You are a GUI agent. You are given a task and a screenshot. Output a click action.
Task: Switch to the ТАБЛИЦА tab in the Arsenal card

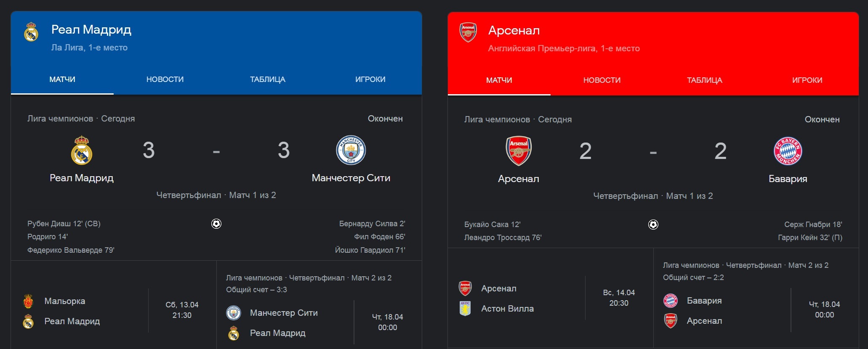tap(705, 80)
